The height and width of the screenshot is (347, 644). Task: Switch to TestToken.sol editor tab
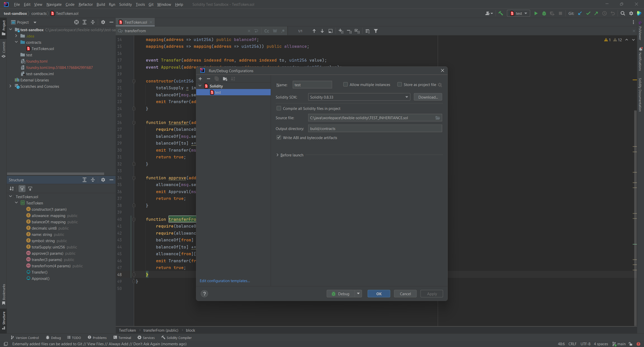136,22
